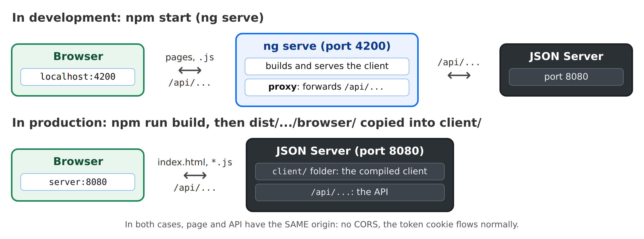Click the "pages, .js" label
Viewport: 644px width, 239px height.
pos(190,57)
